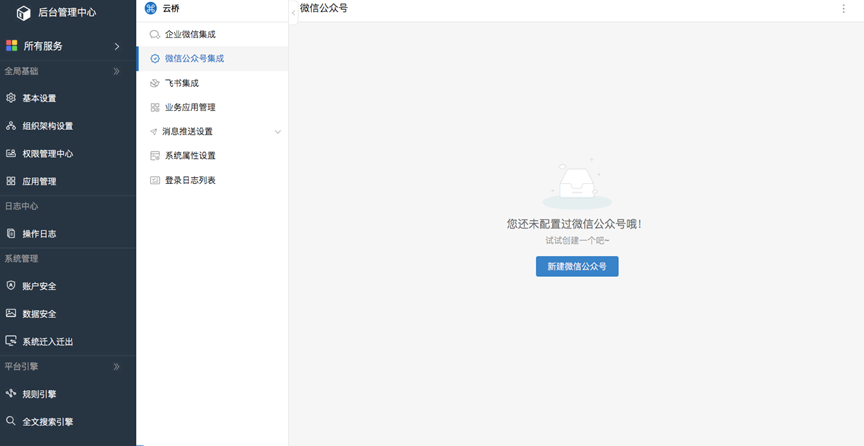Click the 系统管理 section header
864x446 pixels.
coord(21,259)
